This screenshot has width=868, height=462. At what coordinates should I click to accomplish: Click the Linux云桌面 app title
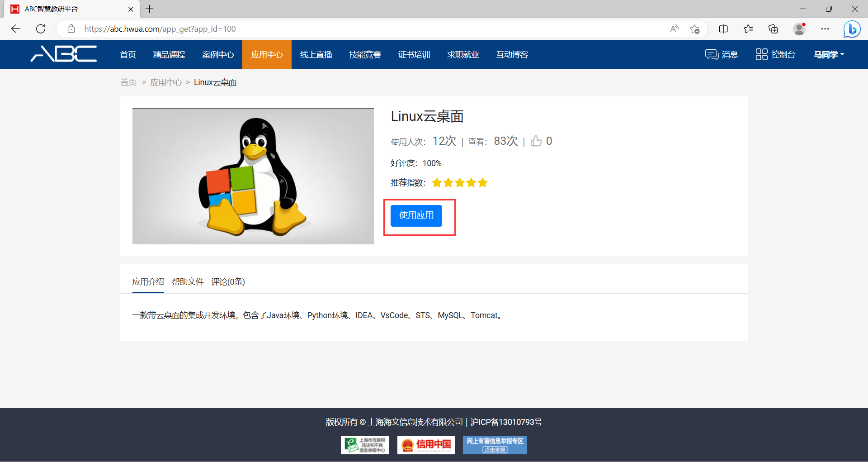pos(427,116)
